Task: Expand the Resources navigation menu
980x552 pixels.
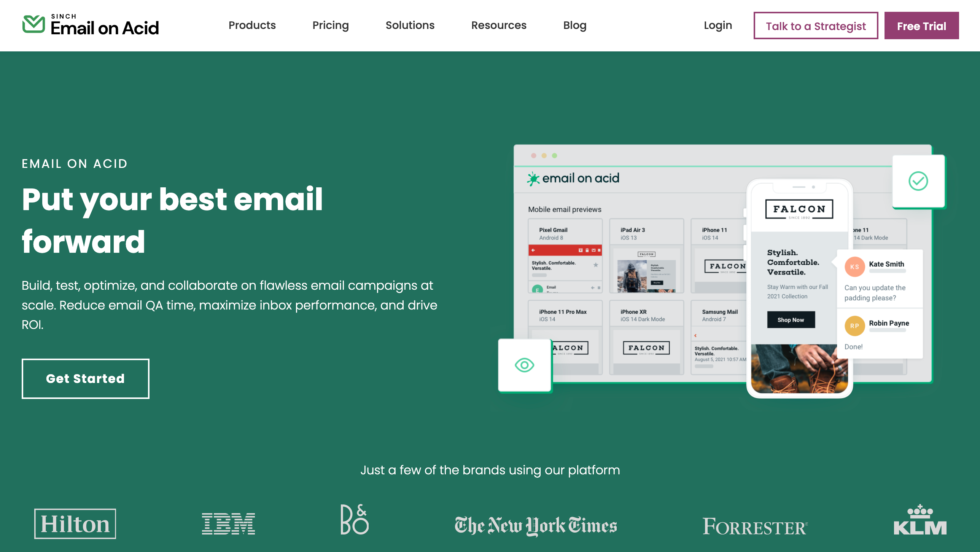Action: coord(498,25)
